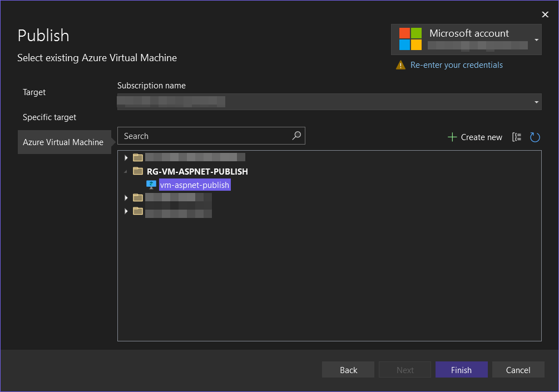Click the RG-VM-ASPNET-PUBLISH folder icon
Screen dimensions: 559x392
tap(138, 171)
